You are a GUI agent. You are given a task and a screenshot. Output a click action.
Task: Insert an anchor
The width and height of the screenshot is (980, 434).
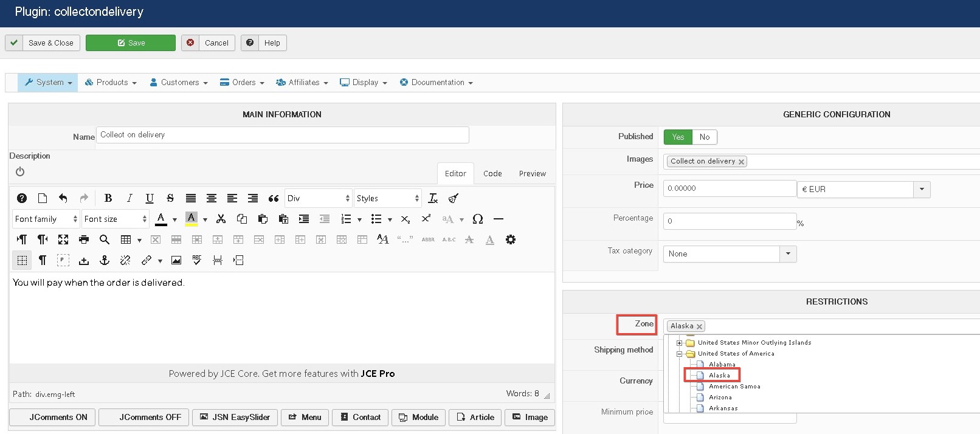tap(105, 260)
